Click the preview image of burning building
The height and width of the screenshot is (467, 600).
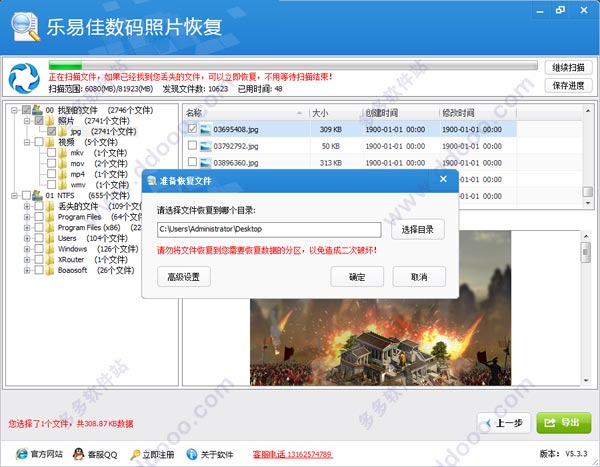380,342
